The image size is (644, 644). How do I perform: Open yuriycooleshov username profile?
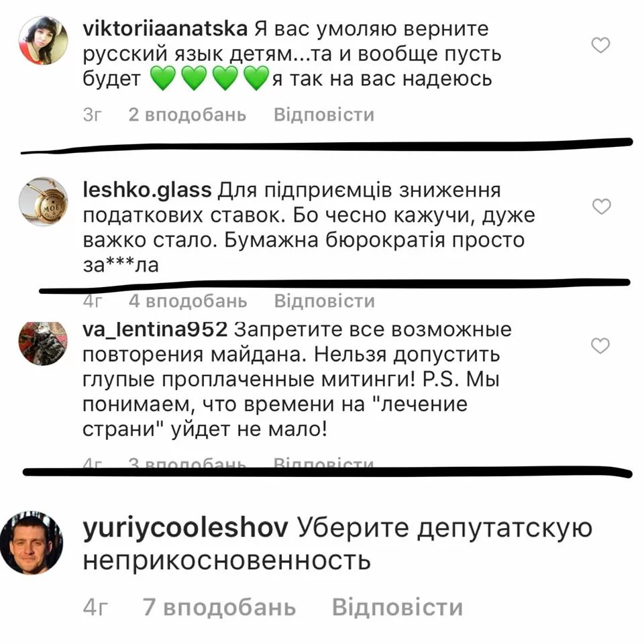point(185,529)
